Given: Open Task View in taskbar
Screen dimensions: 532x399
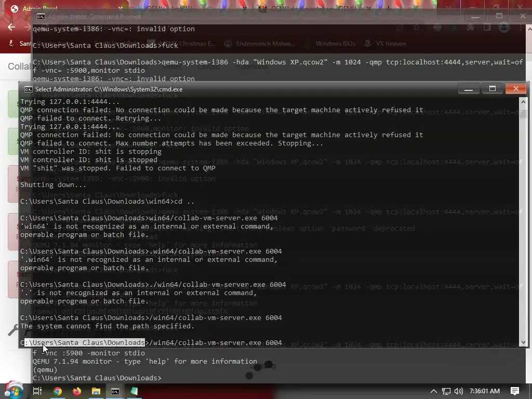Looking at the screenshot, I should click(37, 391).
